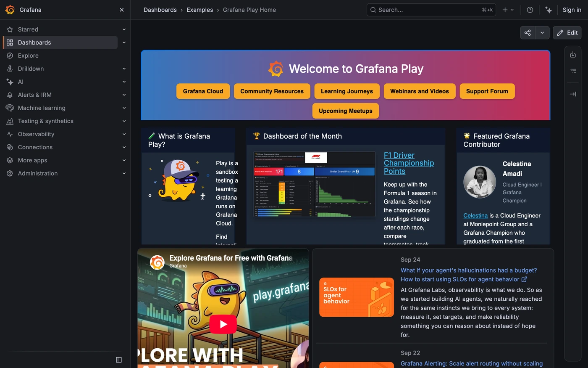Expand the Drilldown section chevron
The width and height of the screenshot is (588, 368).
coord(124,69)
